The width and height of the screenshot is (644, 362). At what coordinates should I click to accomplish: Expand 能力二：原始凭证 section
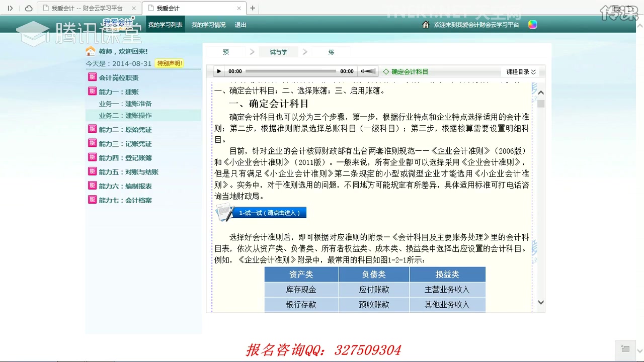point(125,130)
